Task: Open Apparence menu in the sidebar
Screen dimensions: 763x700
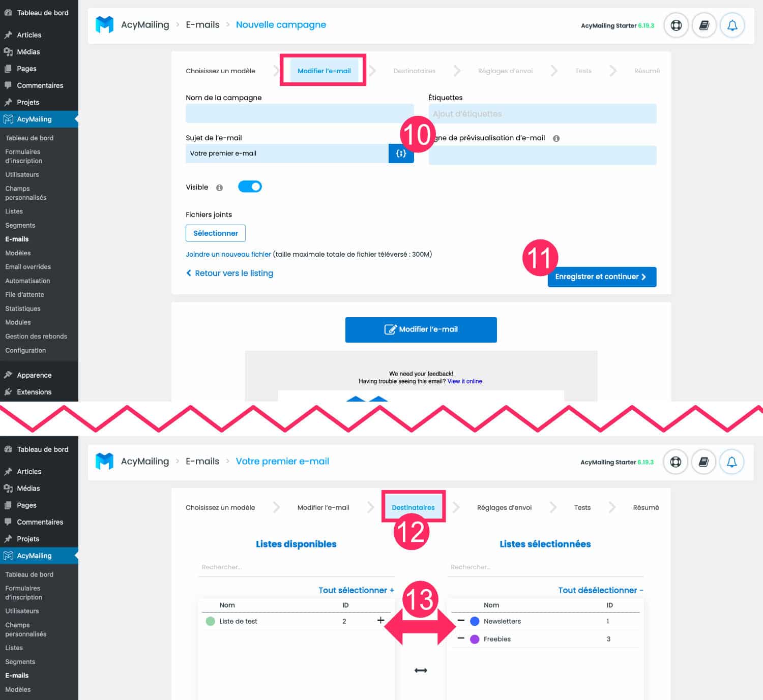Action: click(x=34, y=375)
